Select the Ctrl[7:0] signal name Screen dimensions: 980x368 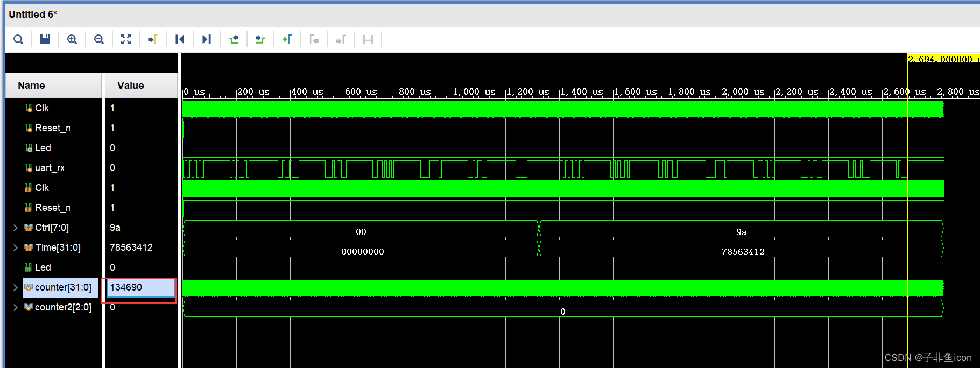(x=52, y=228)
